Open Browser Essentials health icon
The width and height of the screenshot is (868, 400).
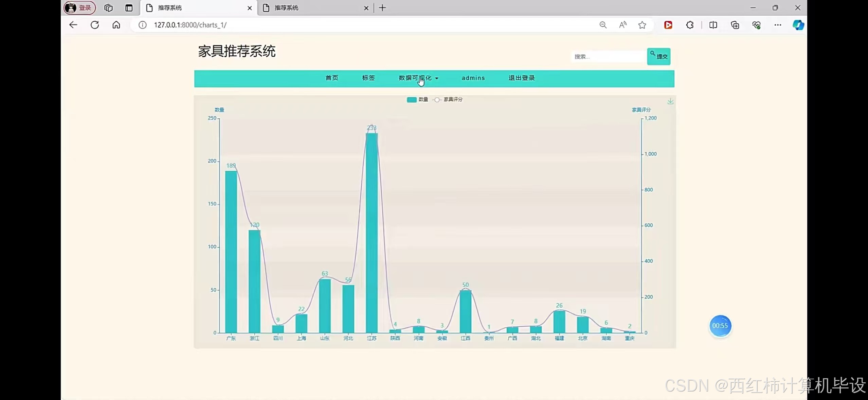point(757,25)
